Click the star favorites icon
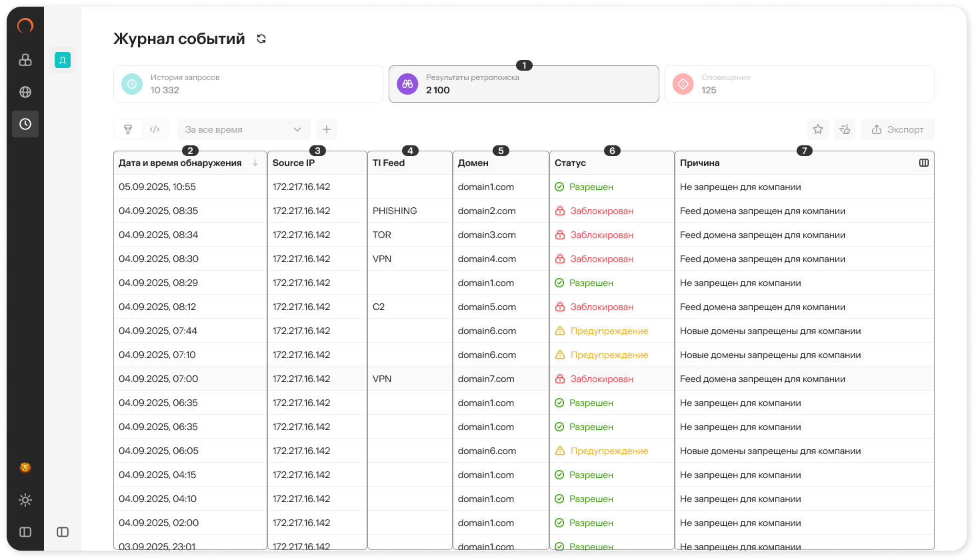The height and width of the screenshot is (560, 976). click(x=817, y=129)
